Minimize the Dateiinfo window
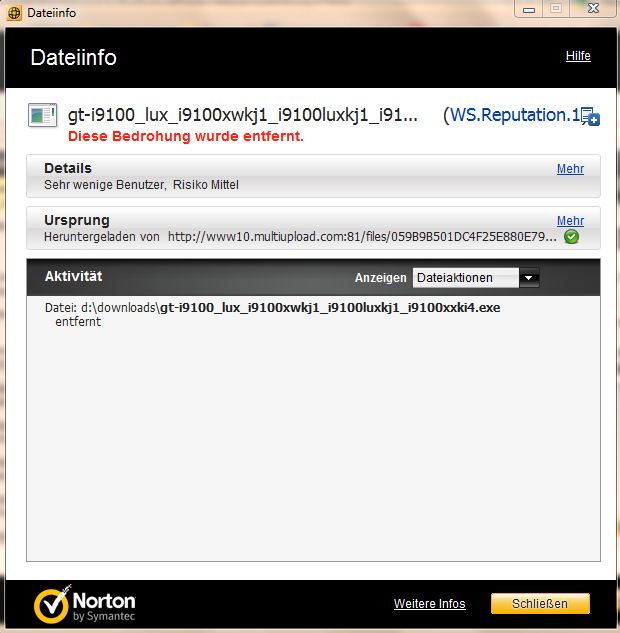 click(529, 9)
